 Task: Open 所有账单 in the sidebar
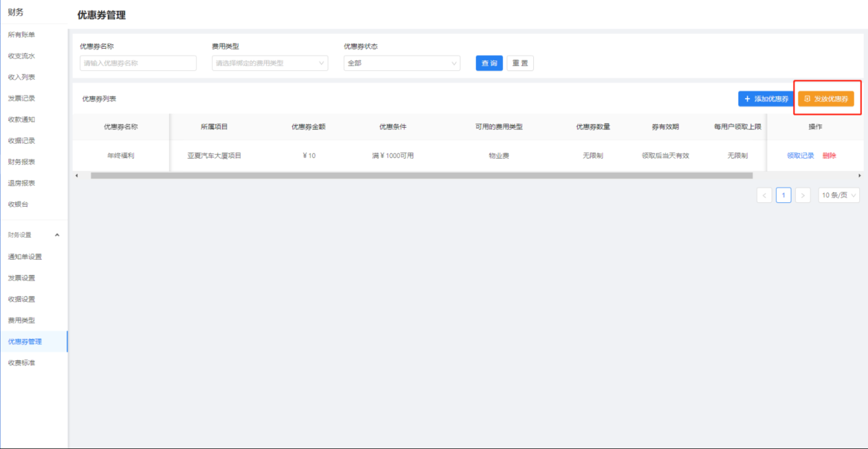pyautogui.click(x=21, y=35)
